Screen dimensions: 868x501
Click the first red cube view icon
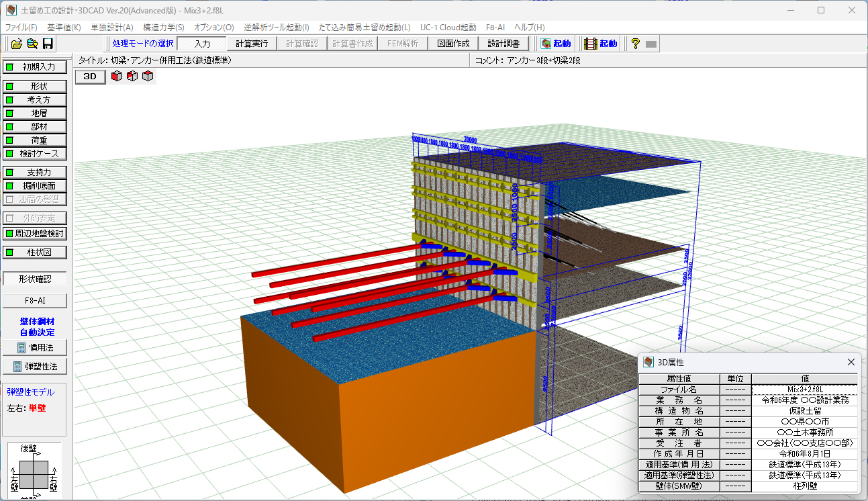point(117,76)
